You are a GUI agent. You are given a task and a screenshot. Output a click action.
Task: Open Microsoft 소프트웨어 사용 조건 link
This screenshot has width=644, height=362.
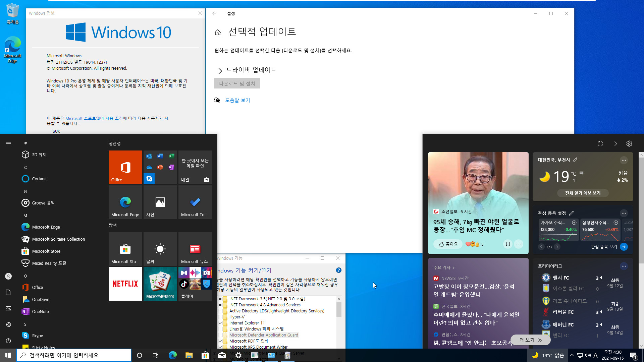(x=94, y=118)
